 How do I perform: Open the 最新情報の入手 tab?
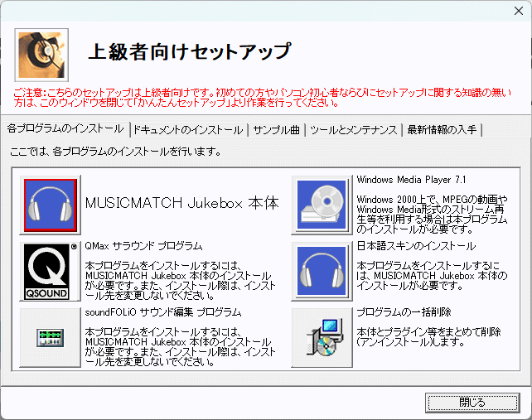(442, 130)
